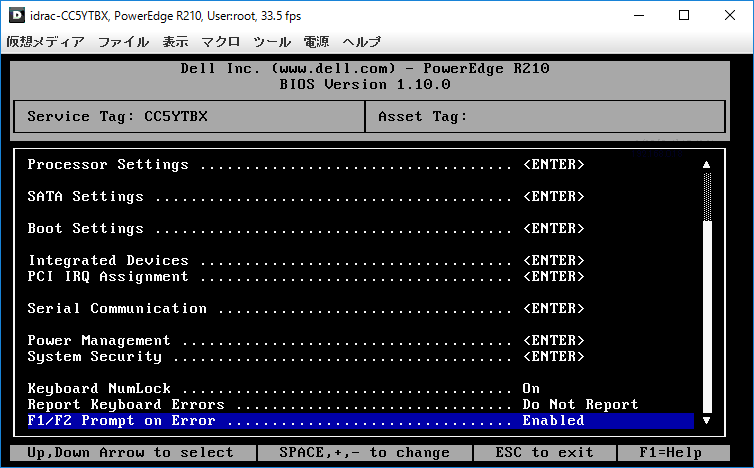
Task: Select SATA Settings entry
Action: [305, 196]
